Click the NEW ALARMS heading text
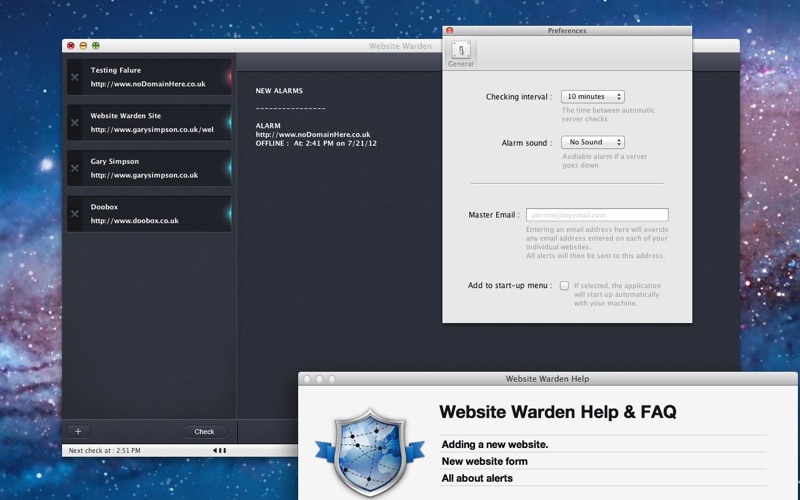 [279, 91]
